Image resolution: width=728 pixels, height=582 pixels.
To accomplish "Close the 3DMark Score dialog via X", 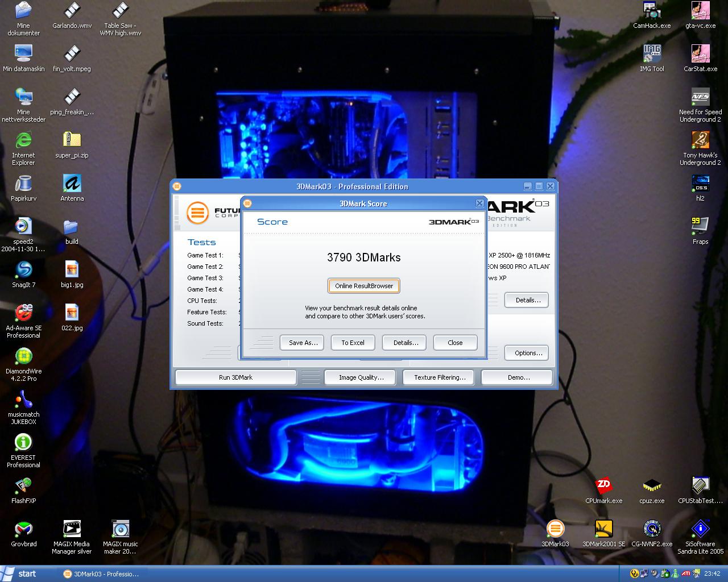I will pyautogui.click(x=479, y=203).
